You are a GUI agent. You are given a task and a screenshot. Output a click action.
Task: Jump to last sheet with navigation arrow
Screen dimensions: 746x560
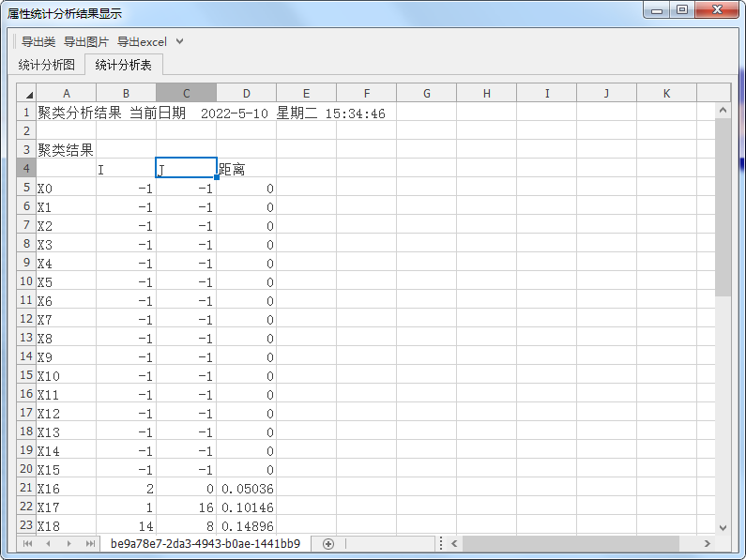point(90,544)
